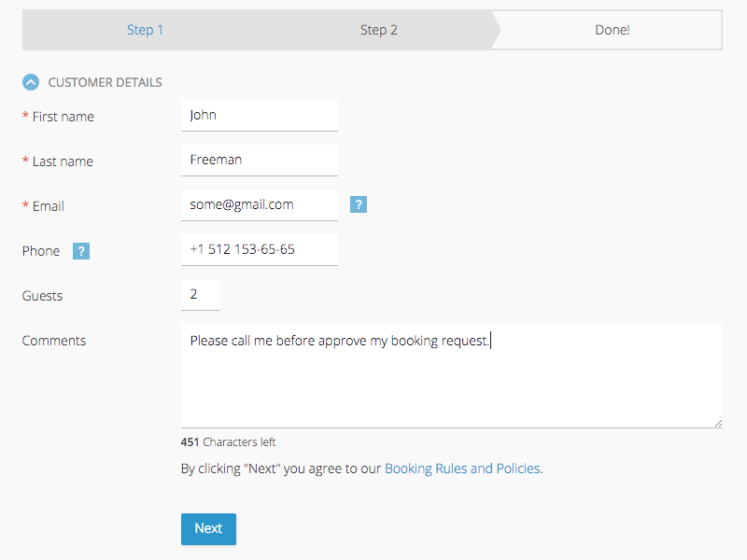747x560 pixels.
Task: Click the help icon next to Phone label
Action: pos(81,251)
